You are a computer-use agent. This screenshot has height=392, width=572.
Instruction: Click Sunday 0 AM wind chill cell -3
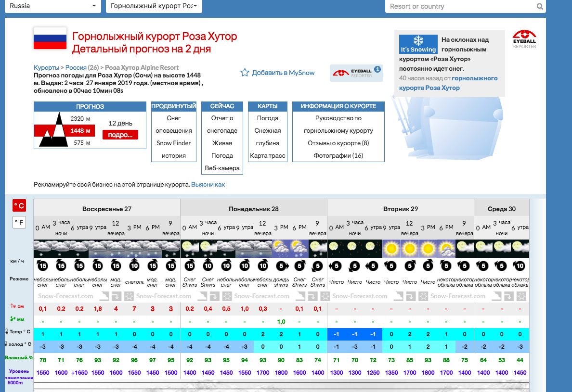click(x=43, y=346)
